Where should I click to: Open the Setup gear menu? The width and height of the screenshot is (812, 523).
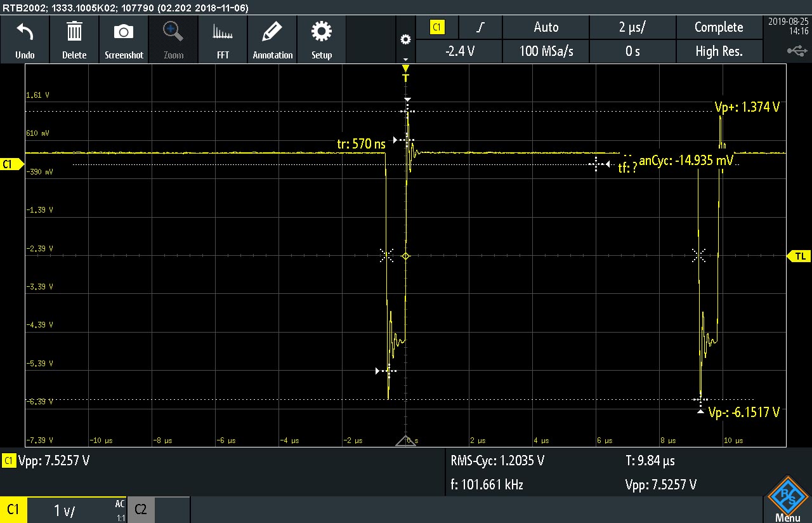[x=322, y=31]
